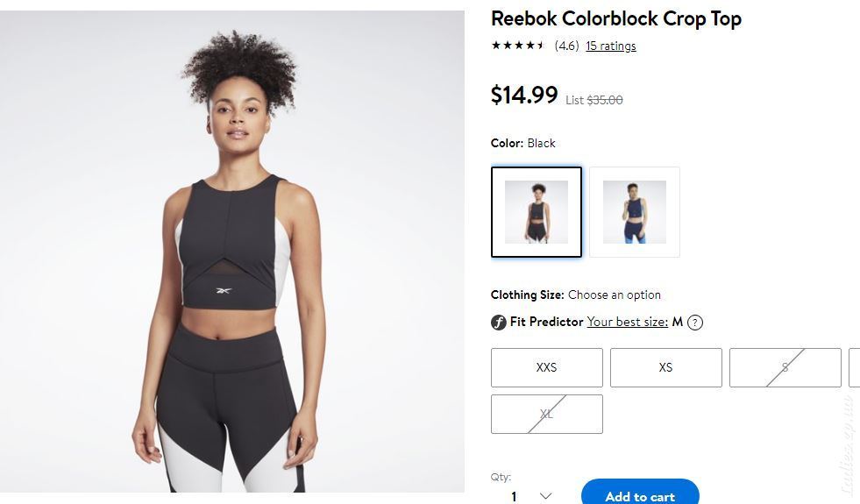Click the struck-through List $35.00 price
Viewport: 860px width, 504px height.
click(594, 100)
